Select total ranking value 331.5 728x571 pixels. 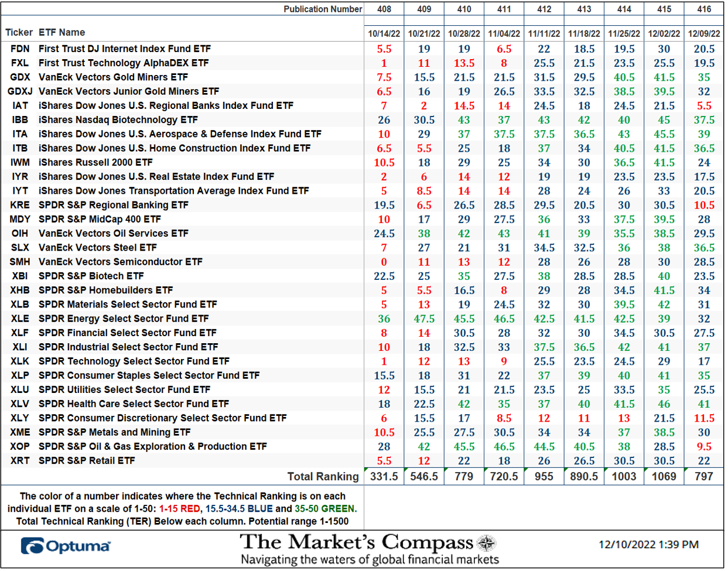384,476
